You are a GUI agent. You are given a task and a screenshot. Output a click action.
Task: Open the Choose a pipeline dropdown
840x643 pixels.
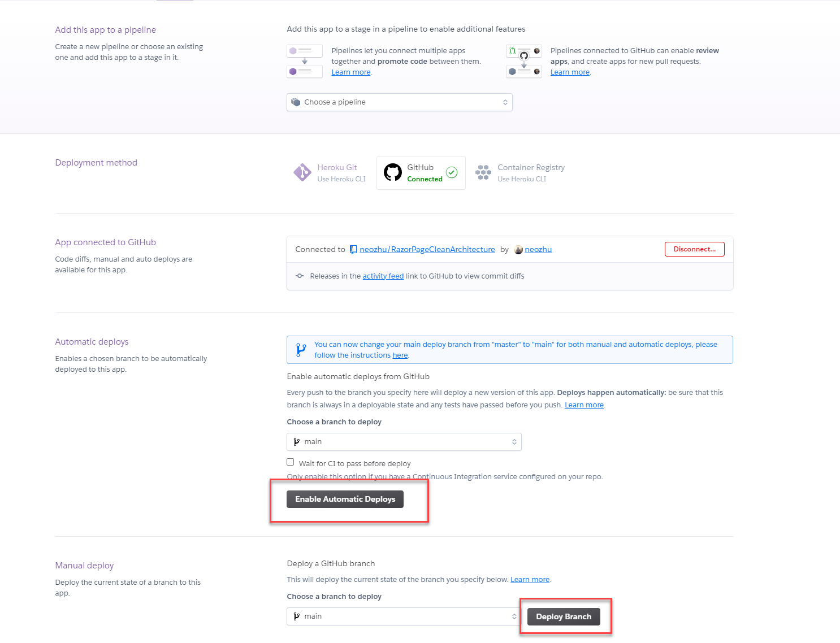[400, 102]
